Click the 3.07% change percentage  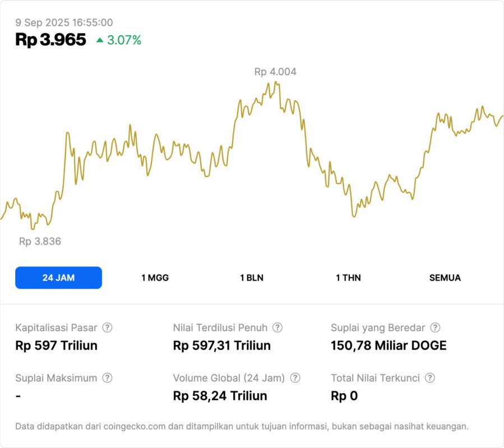point(124,40)
